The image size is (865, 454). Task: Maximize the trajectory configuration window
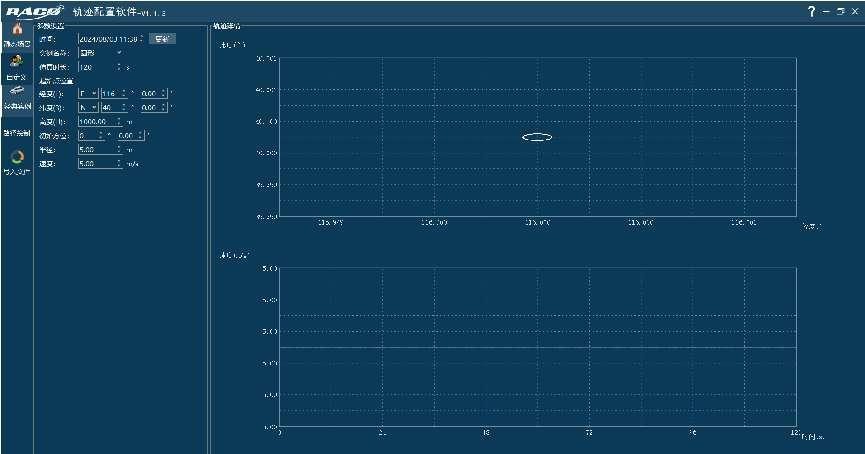click(x=840, y=12)
